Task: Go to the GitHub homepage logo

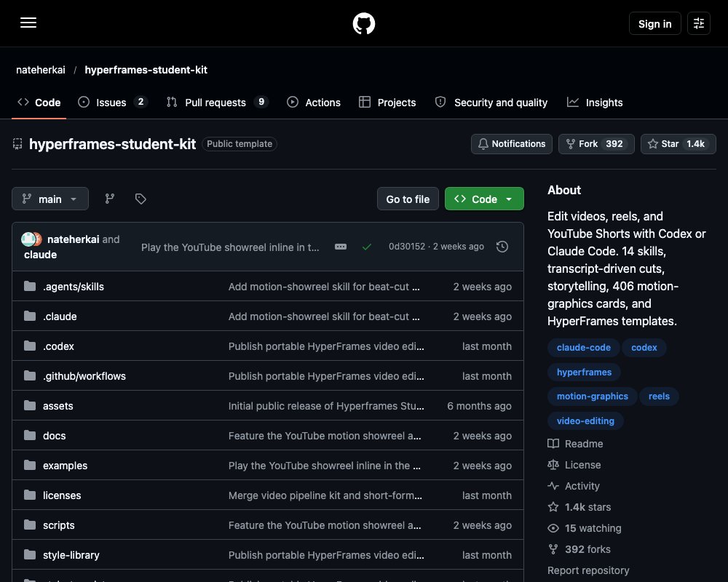Action: tap(364, 23)
